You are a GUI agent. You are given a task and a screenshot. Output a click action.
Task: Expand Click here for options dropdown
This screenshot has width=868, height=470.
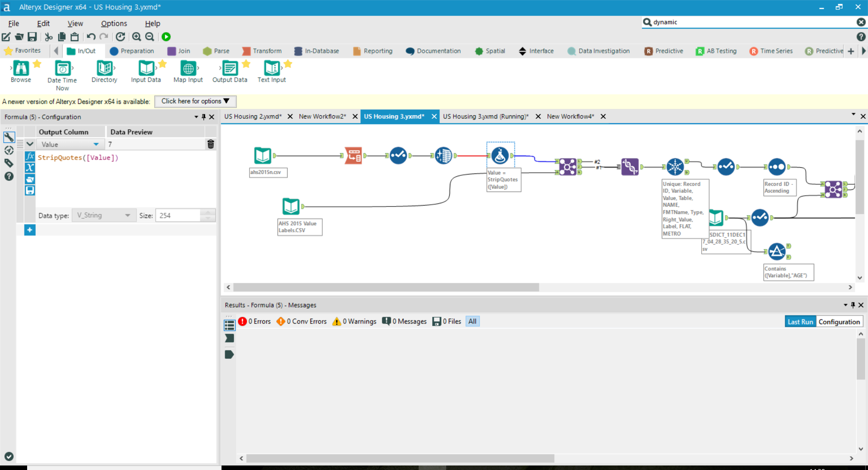coord(195,101)
